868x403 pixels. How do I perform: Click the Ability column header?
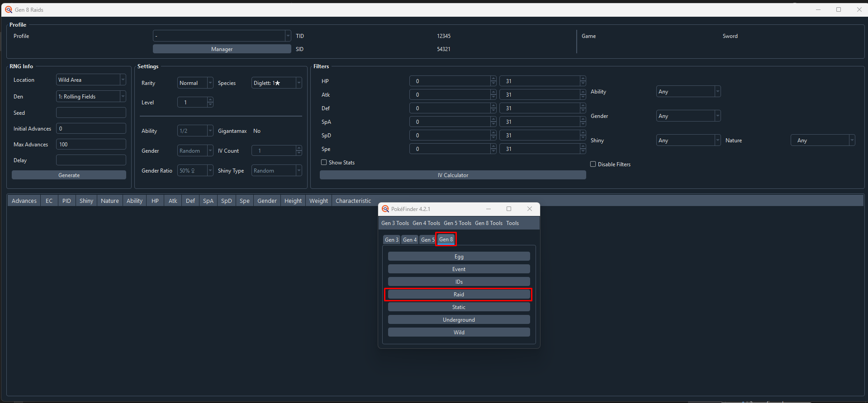[134, 201]
